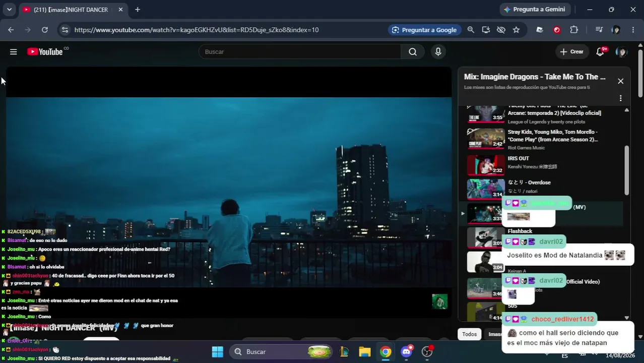The width and height of the screenshot is (644, 363).
Task: Open the Mix playlist three-dot options
Action: [620, 98]
